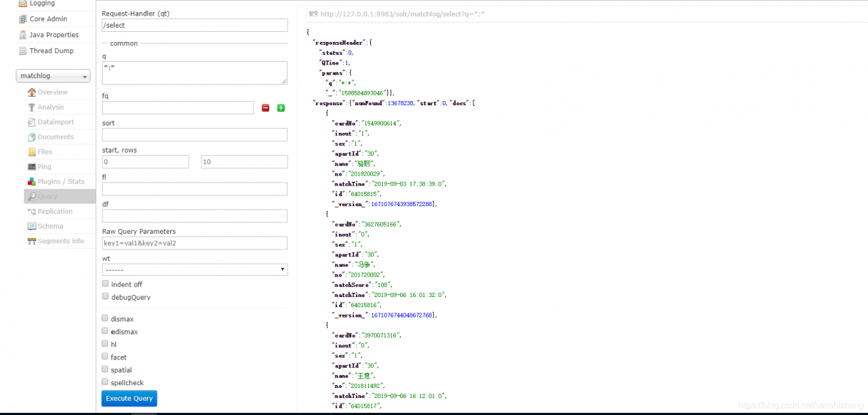Image resolution: width=868 pixels, height=415 pixels.
Task: Open the Logging icon in the sidebar
Action: 23,4
